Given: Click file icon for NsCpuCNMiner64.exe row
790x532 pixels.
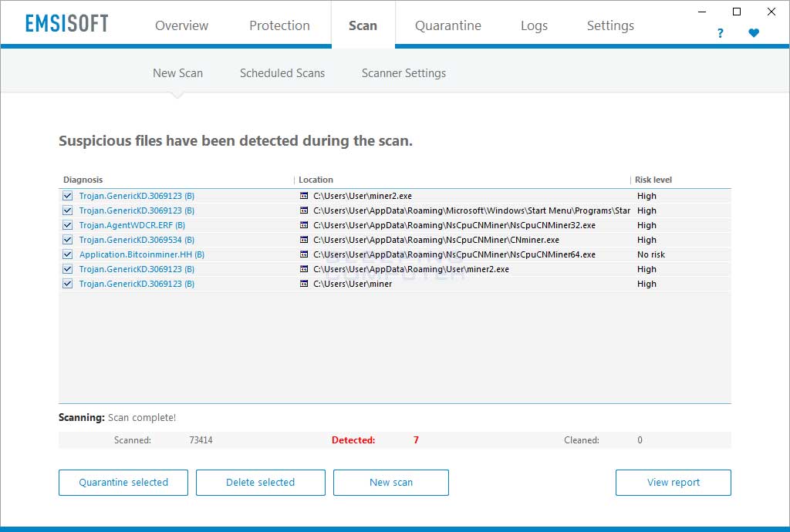Looking at the screenshot, I should point(304,254).
